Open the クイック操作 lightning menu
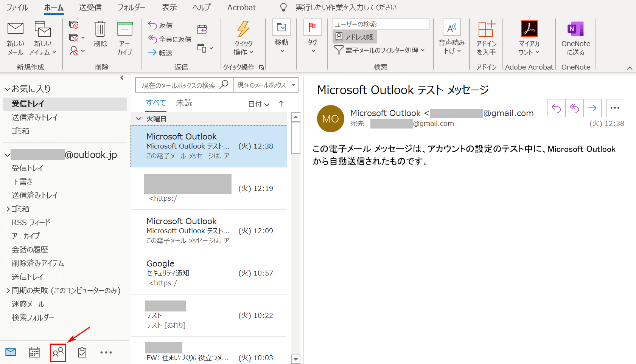 tap(243, 39)
